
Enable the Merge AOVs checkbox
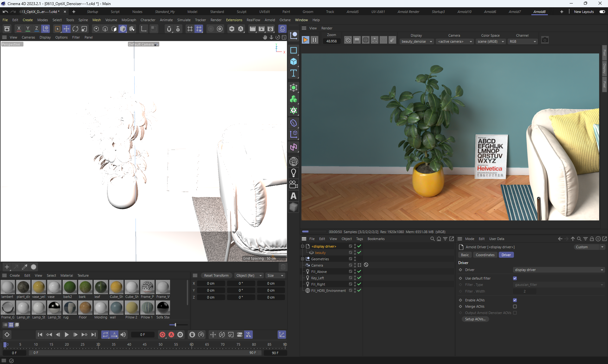(515, 306)
